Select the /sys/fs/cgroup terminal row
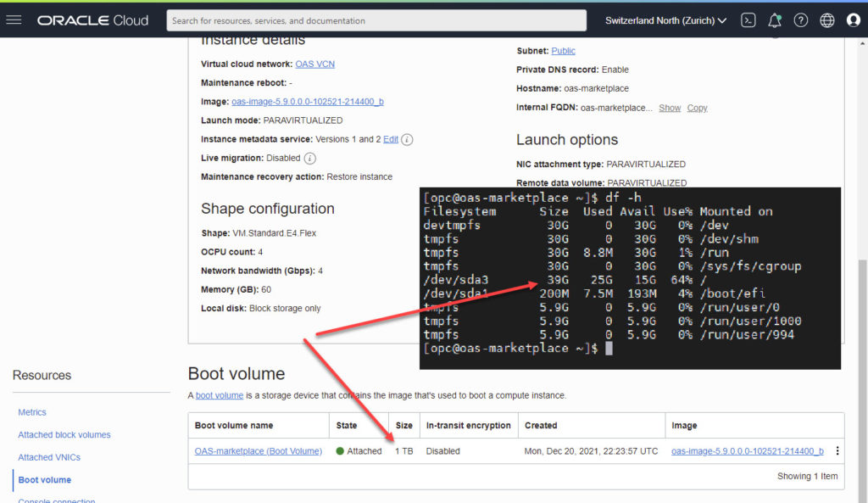Screen dimensions: 868x503 [x=612, y=266]
